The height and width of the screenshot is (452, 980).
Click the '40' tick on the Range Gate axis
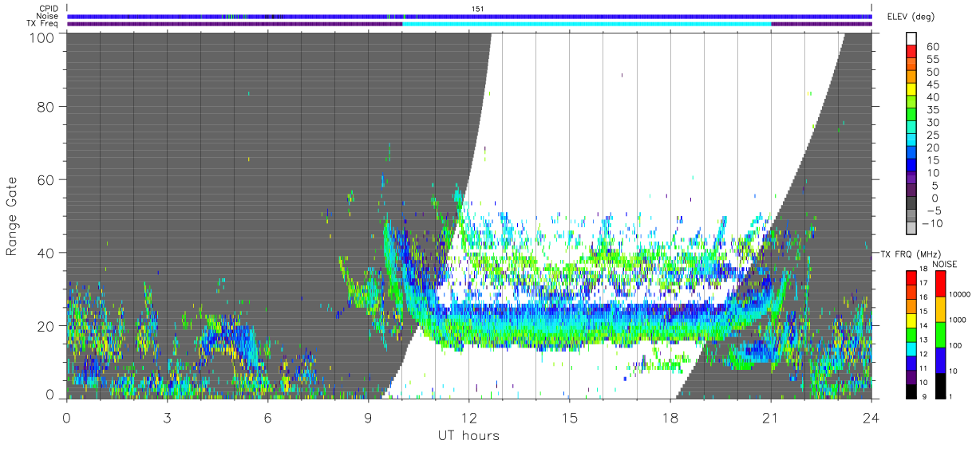pos(46,253)
